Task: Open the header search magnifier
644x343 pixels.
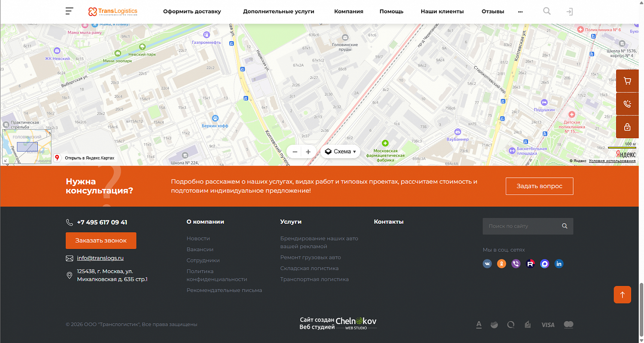Action: pyautogui.click(x=547, y=11)
